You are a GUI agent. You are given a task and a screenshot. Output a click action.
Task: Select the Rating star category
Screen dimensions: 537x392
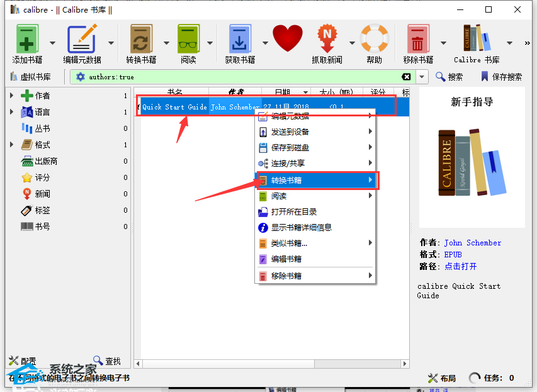click(x=36, y=177)
